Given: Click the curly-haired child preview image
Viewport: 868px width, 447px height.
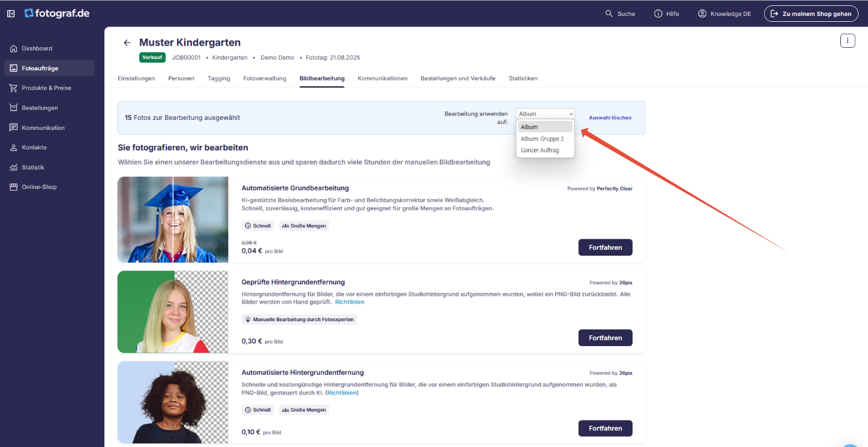Looking at the screenshot, I should [173, 402].
